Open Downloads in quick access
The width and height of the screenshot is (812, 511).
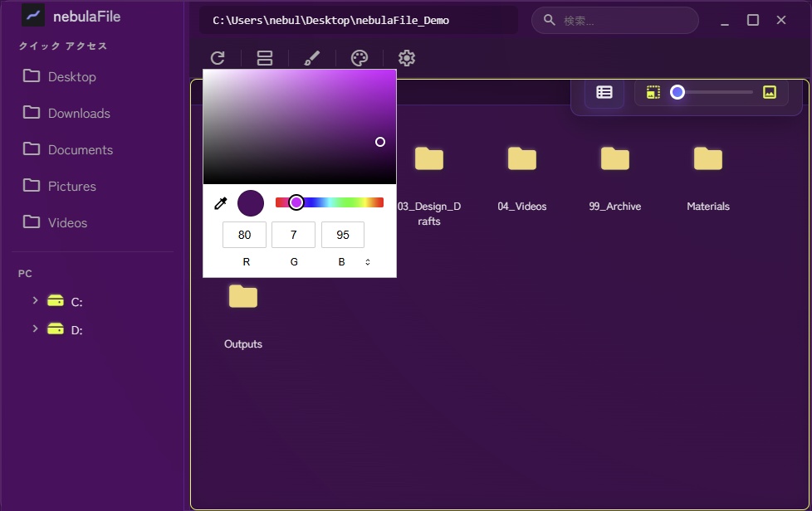[66, 113]
